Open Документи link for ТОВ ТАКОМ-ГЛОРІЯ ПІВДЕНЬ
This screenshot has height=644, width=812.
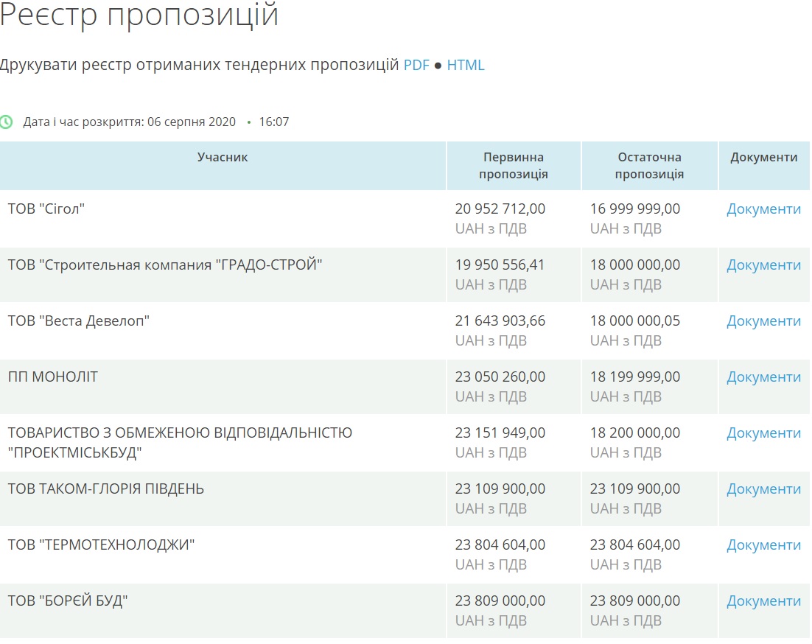(764, 489)
